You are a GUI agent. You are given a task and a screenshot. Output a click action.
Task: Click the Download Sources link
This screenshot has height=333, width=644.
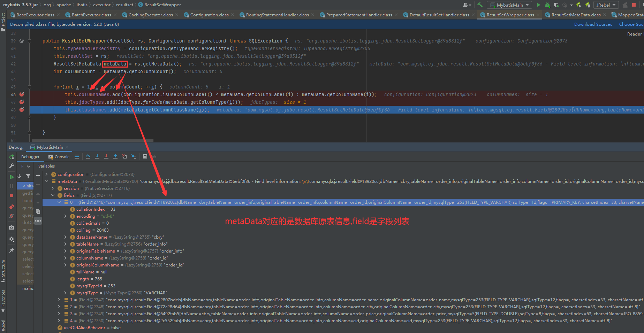click(593, 24)
